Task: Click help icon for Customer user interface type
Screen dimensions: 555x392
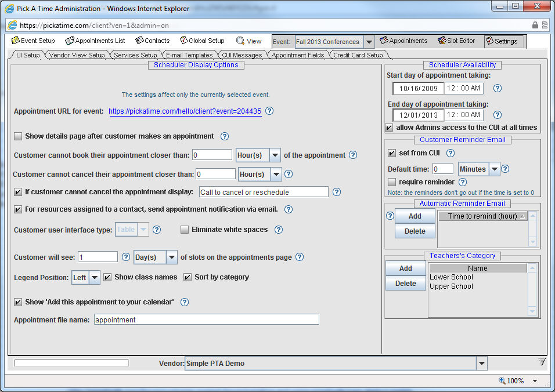Action: point(157,230)
